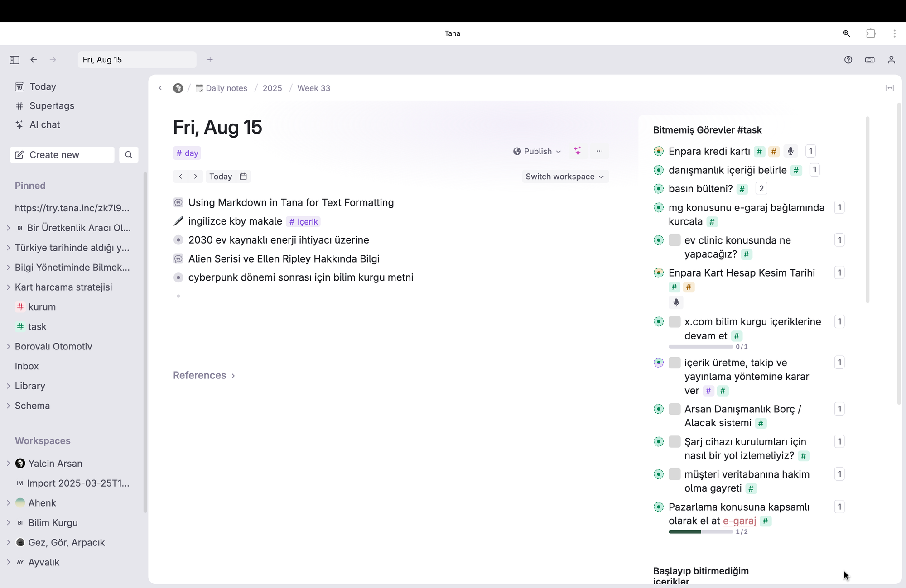The image size is (906, 588).
Task: Check the x.com bilim kurgu task checkbox
Action: coord(675,322)
